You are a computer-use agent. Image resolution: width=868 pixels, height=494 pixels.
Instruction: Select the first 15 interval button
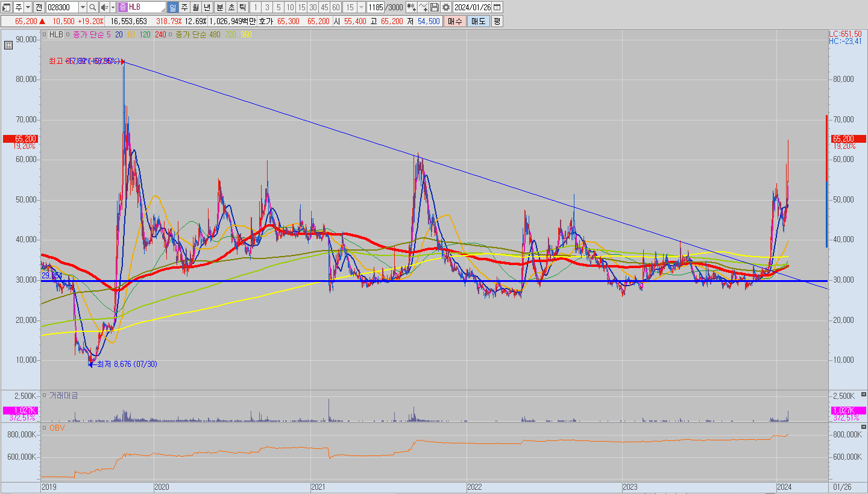301,7
